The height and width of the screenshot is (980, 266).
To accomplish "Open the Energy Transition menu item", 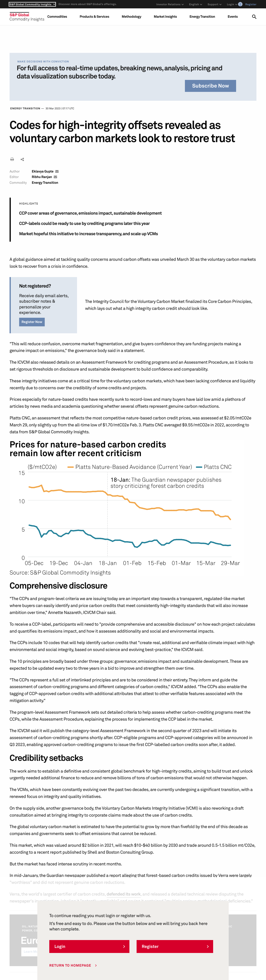I will (x=202, y=17).
